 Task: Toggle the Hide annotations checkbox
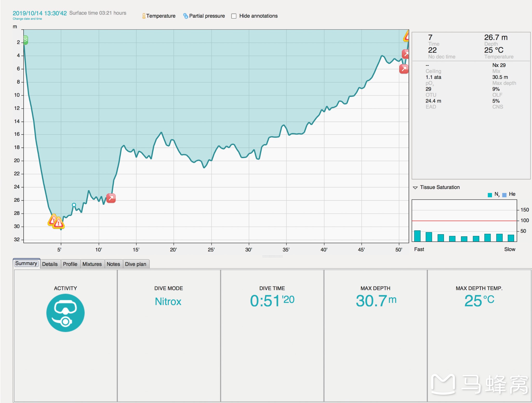point(234,16)
